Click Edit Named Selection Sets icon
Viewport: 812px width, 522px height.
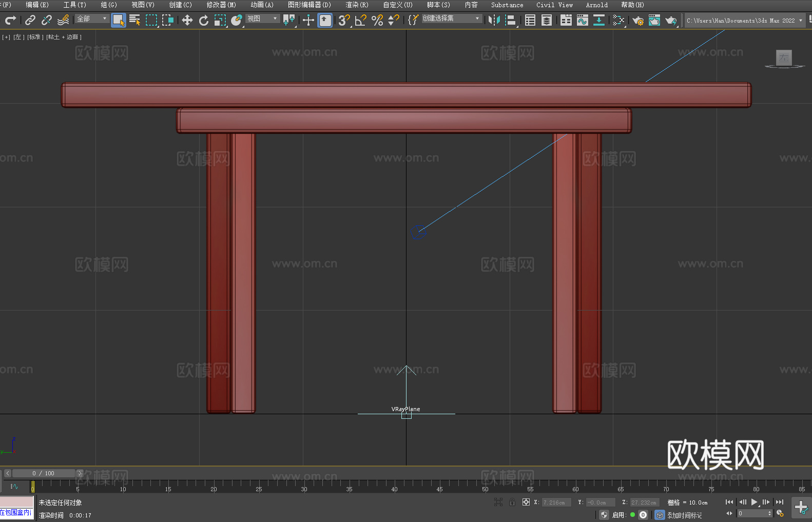(413, 20)
